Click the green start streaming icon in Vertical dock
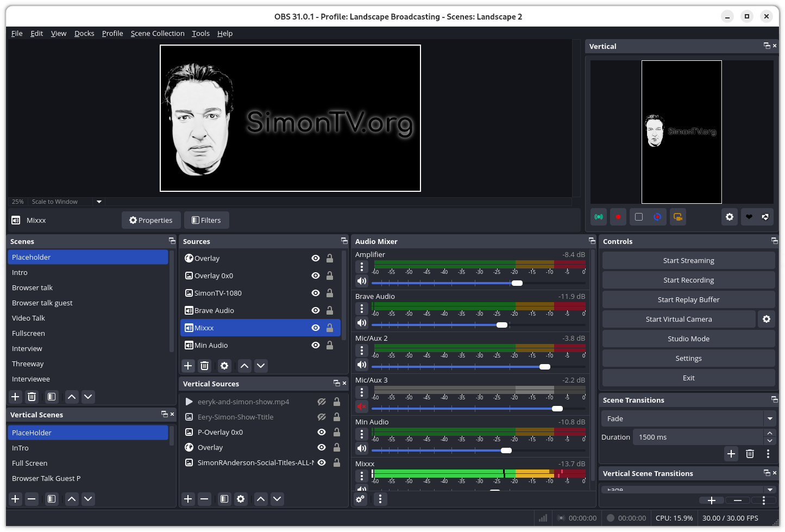785x532 pixels. [599, 217]
